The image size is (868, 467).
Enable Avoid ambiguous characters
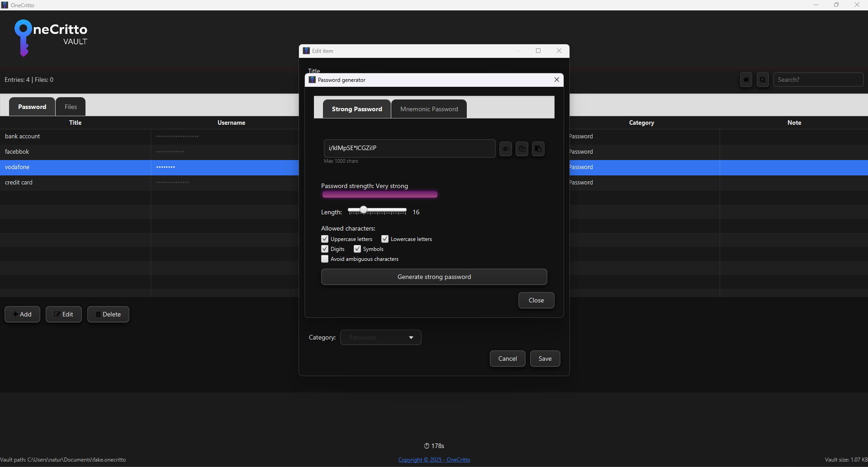click(x=325, y=259)
